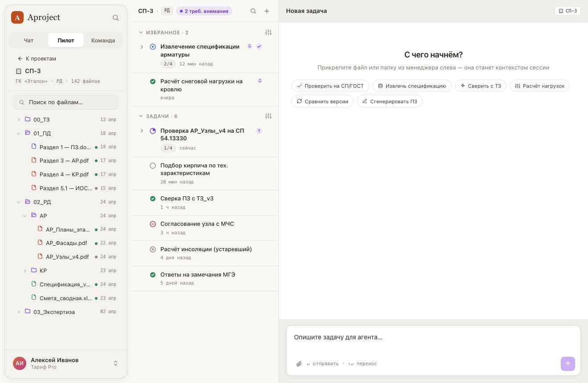Collapse the 02_РД folder chevron
The image size is (588, 383).
point(19,202)
